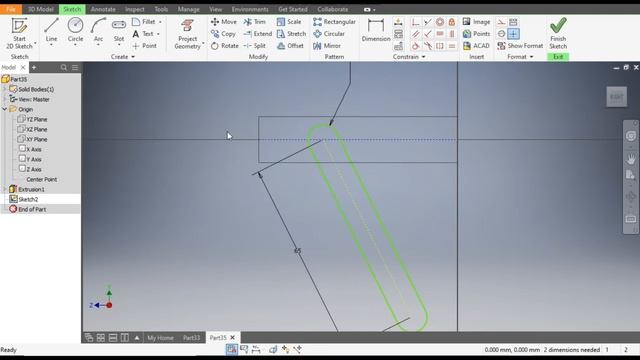Select the Extend tool
Screen dimensions: 640x360
[x=258, y=34]
